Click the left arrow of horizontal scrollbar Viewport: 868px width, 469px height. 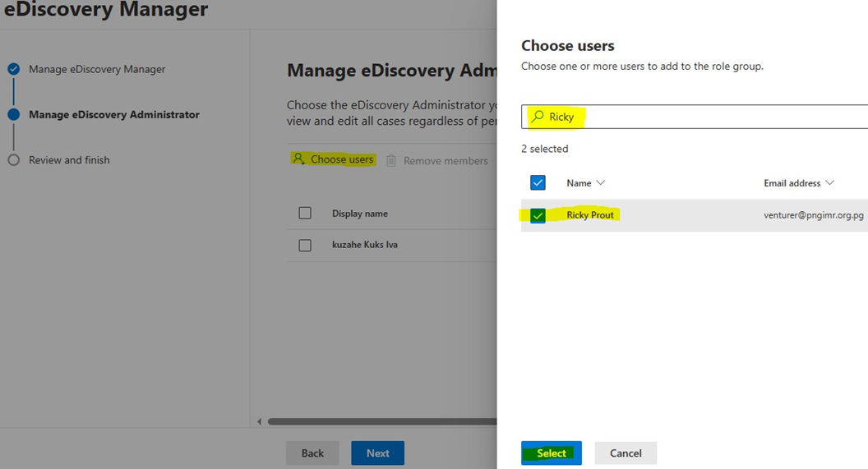pos(260,422)
